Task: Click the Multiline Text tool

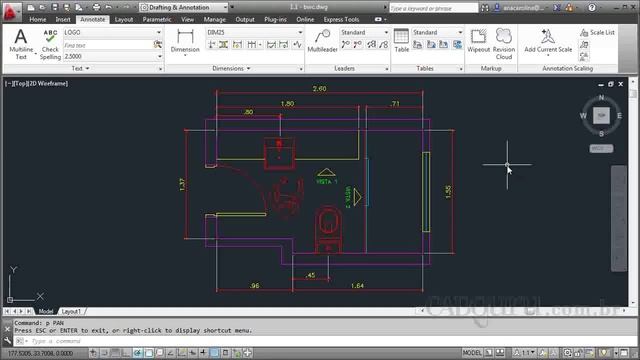Action: [21, 44]
